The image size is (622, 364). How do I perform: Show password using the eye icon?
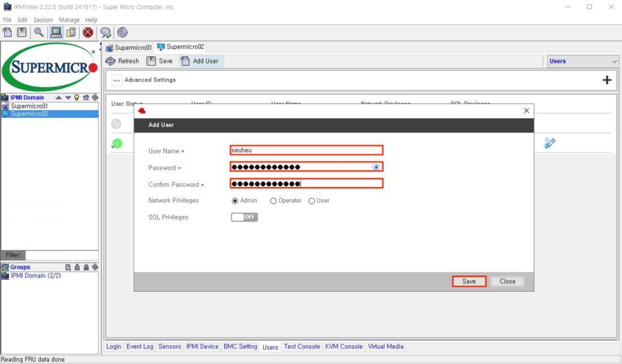[x=375, y=167]
